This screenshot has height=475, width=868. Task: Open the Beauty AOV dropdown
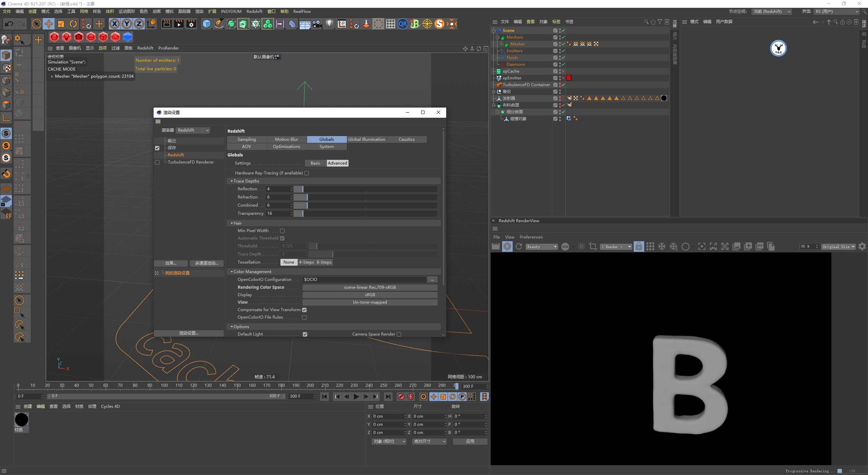coord(541,247)
